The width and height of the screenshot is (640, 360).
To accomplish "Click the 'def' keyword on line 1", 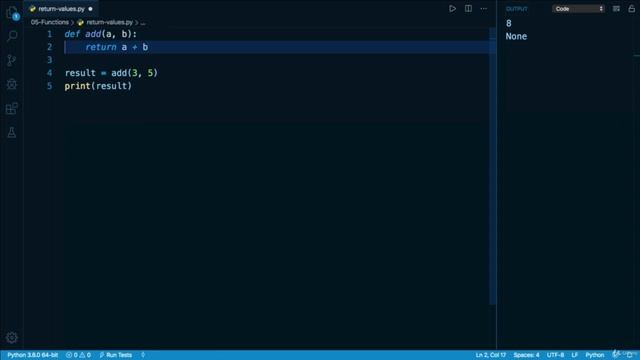I will click(72, 34).
